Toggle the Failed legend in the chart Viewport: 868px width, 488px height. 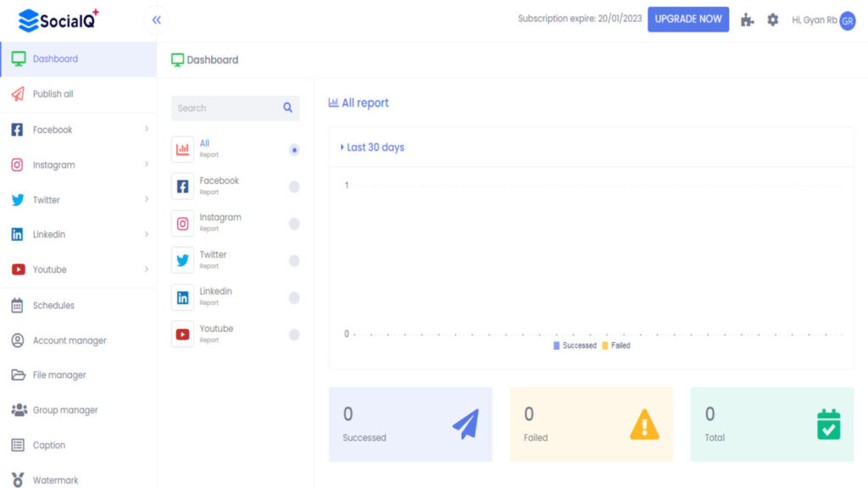point(616,345)
